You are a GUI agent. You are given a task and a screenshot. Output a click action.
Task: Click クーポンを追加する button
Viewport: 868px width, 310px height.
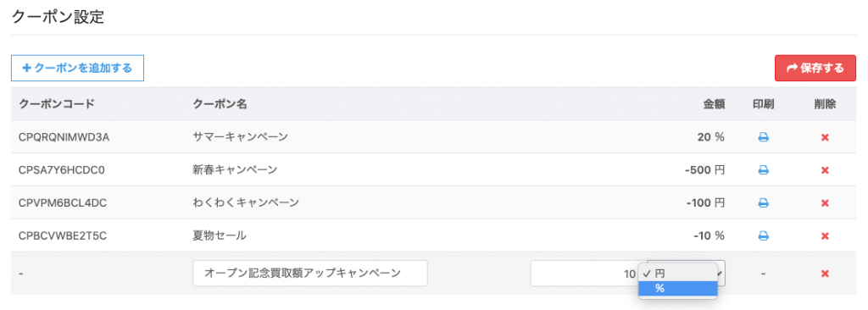pos(77,68)
